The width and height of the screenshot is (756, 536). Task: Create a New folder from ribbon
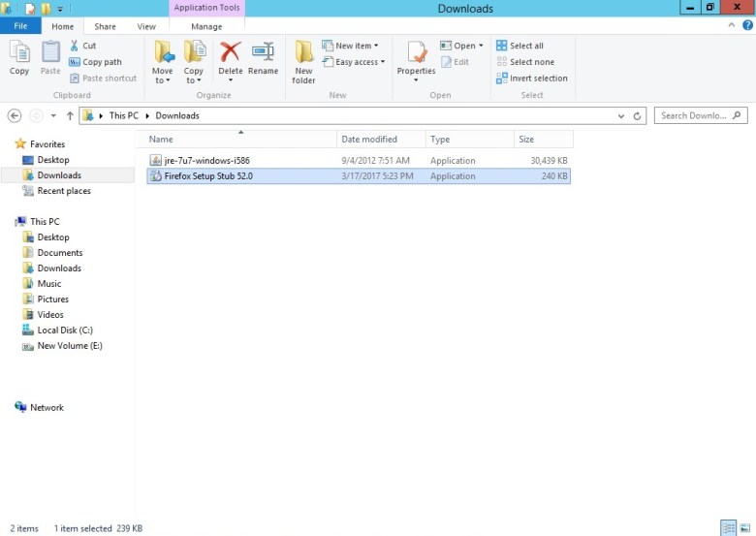[303, 60]
